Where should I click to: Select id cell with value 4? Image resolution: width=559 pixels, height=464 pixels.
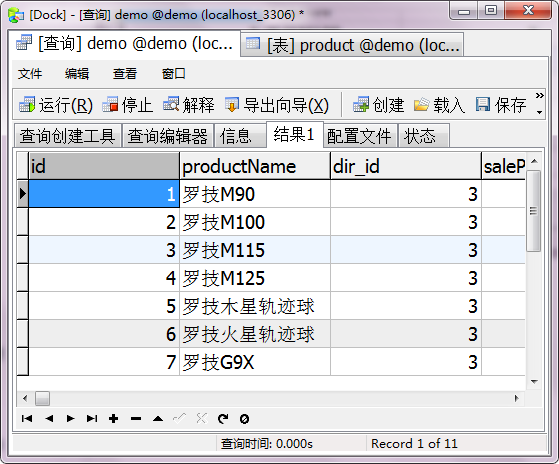104,278
